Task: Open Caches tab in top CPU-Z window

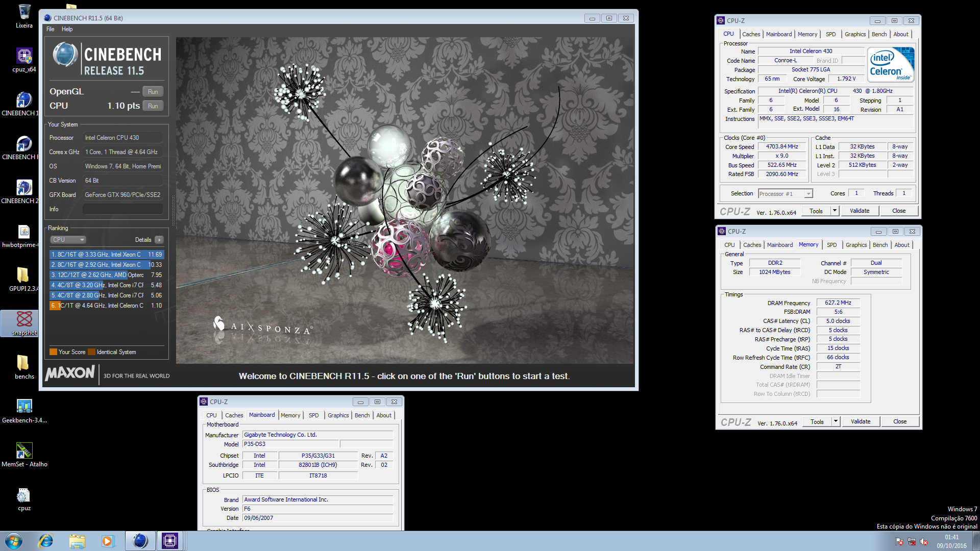Action: (x=751, y=34)
